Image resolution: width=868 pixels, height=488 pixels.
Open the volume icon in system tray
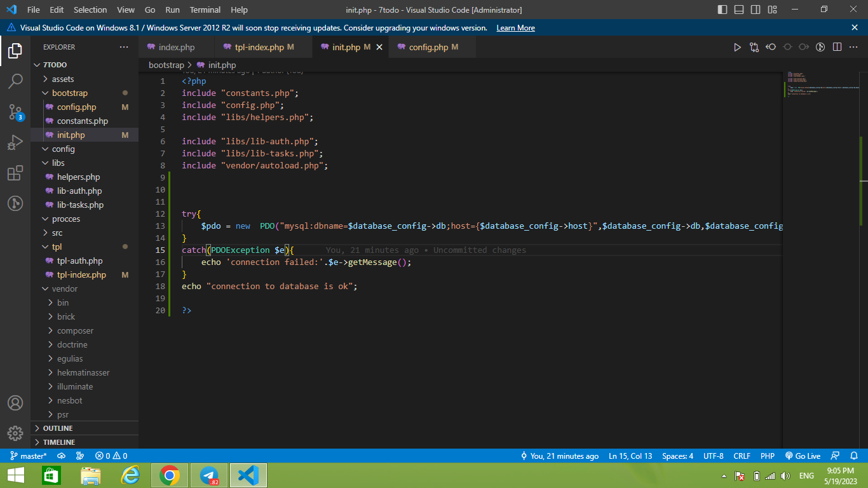pos(785,476)
